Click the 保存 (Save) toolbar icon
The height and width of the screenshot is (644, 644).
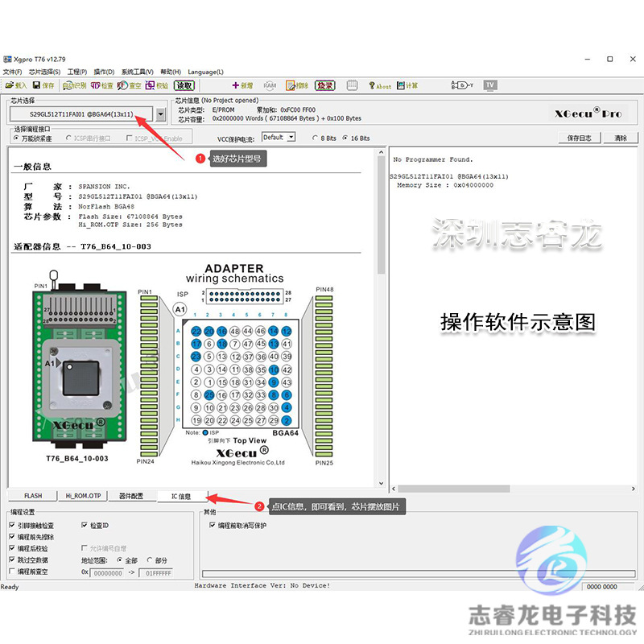coord(43,85)
